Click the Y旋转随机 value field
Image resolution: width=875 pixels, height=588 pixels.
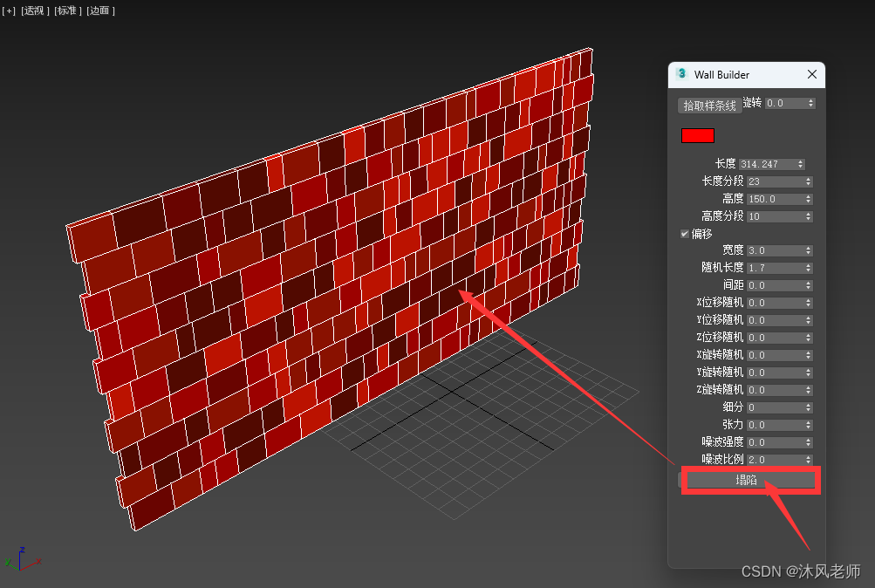pos(776,373)
